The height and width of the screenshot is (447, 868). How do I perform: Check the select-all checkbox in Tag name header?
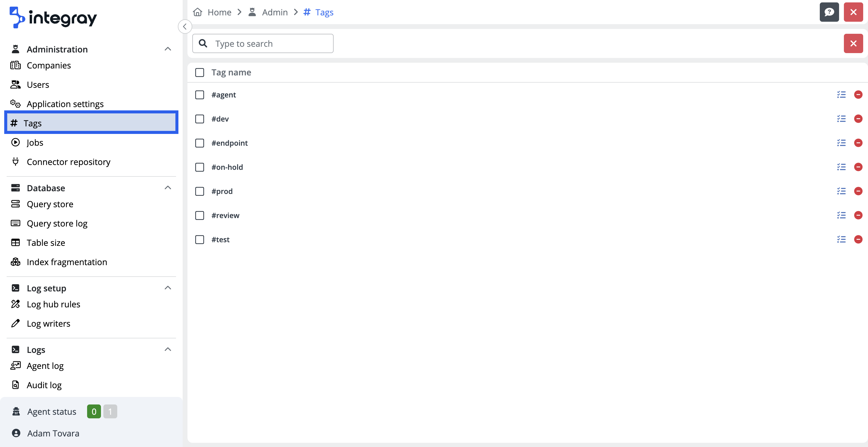point(200,72)
